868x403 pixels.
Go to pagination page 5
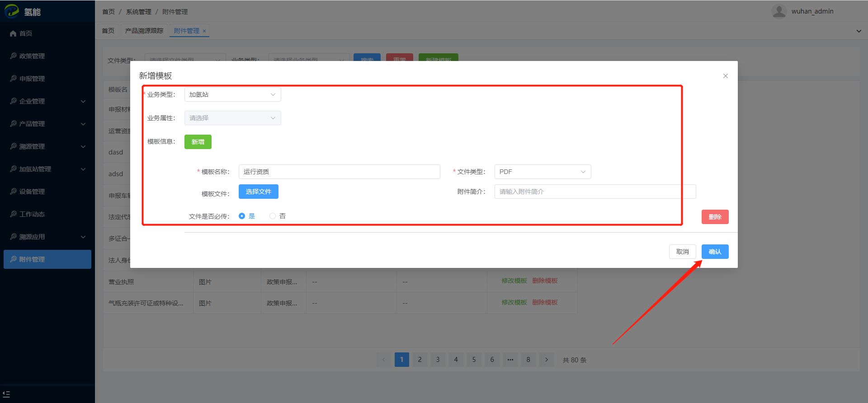tap(474, 360)
